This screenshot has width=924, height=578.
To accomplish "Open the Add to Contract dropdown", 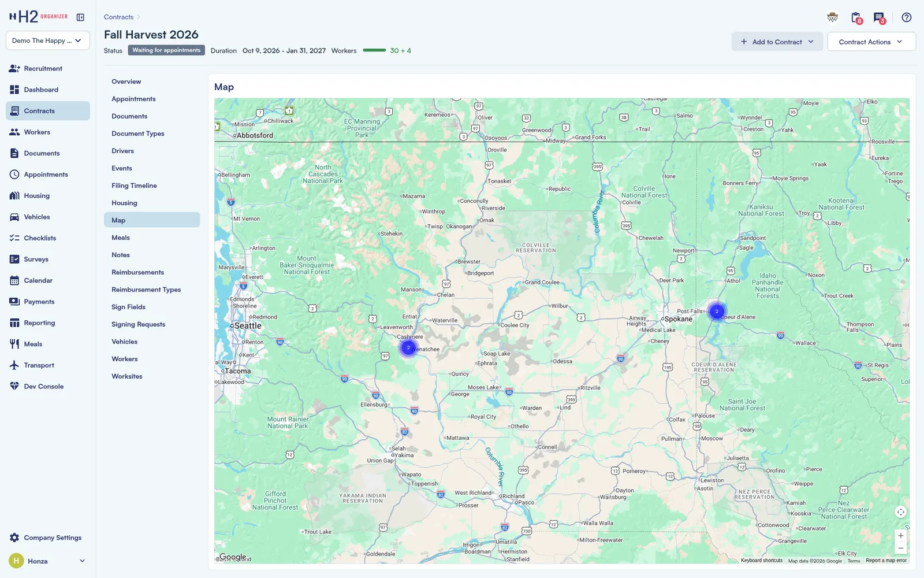I will [x=777, y=42].
